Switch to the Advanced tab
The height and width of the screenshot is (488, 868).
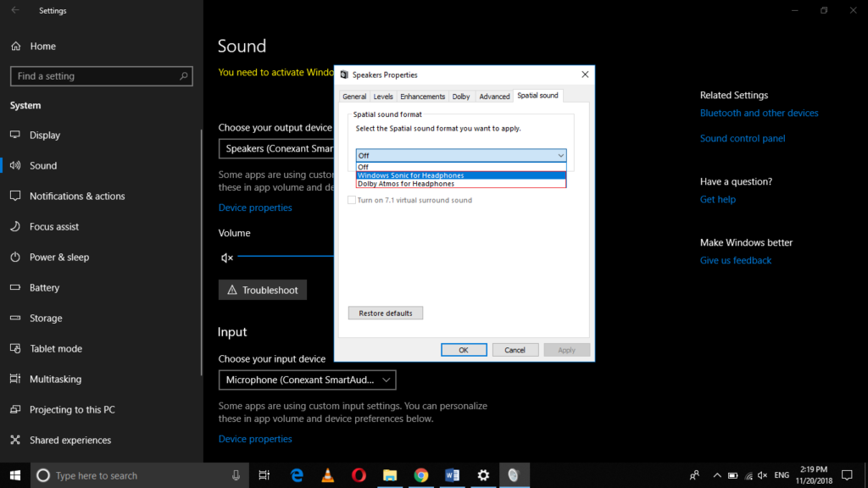coord(494,97)
